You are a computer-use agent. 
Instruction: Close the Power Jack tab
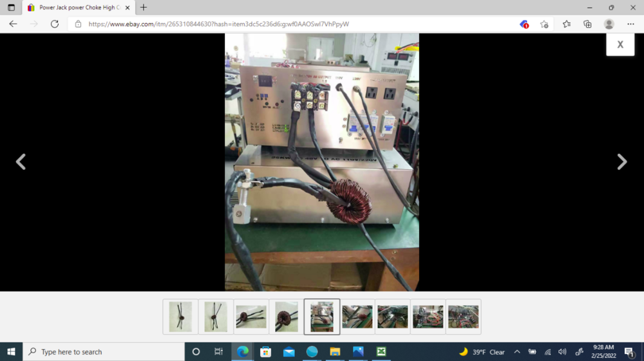(x=128, y=7)
